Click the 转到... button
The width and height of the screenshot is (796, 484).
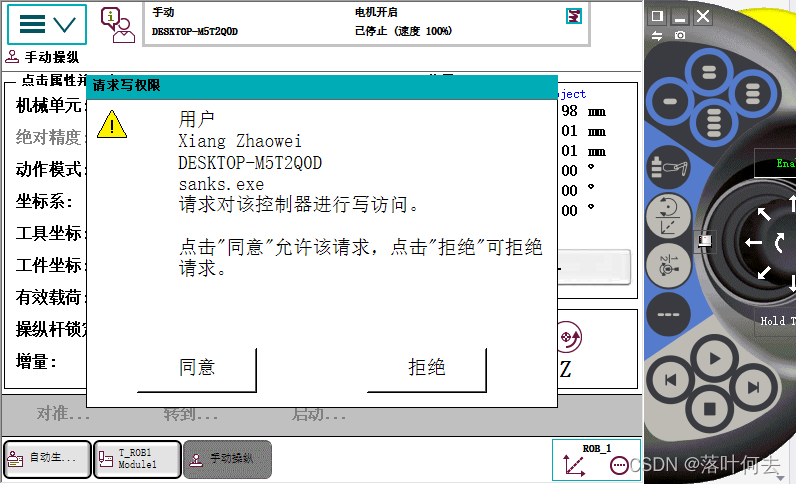tap(190, 414)
